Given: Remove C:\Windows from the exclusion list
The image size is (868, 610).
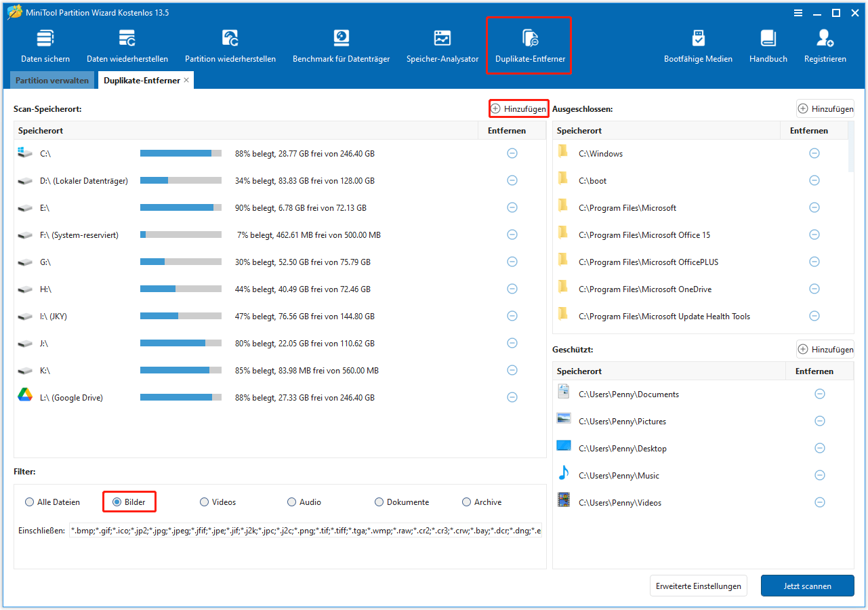Looking at the screenshot, I should click(x=814, y=153).
